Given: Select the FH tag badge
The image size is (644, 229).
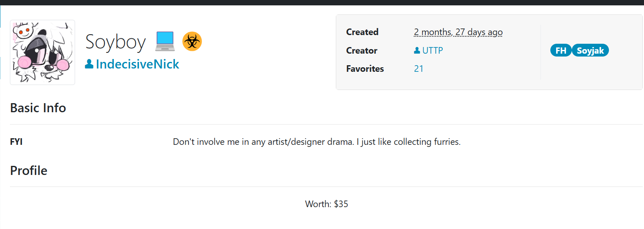Looking at the screenshot, I should coord(561,50).
